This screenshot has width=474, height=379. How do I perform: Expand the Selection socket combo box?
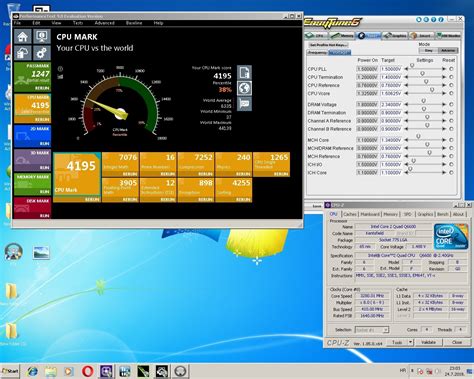(x=372, y=330)
